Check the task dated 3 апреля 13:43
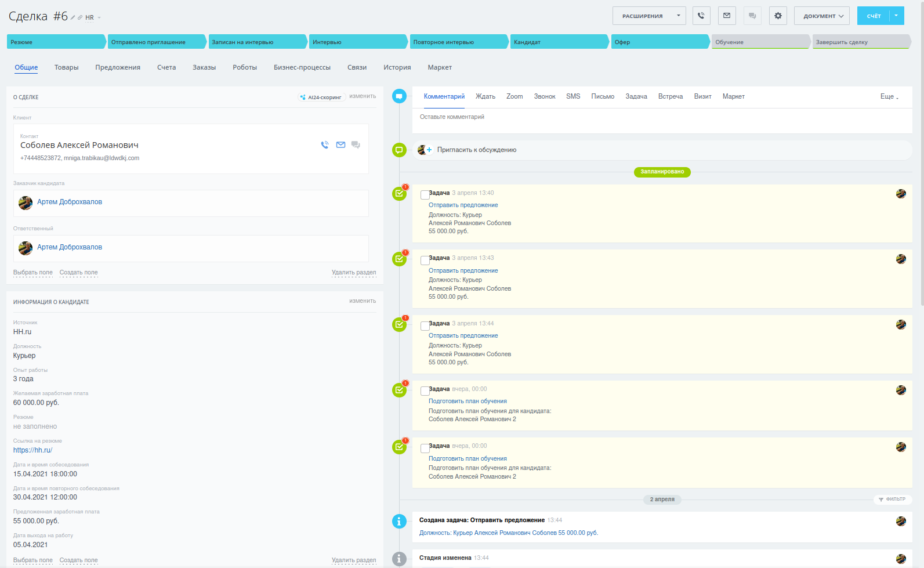The height and width of the screenshot is (568, 924). pyautogui.click(x=425, y=260)
